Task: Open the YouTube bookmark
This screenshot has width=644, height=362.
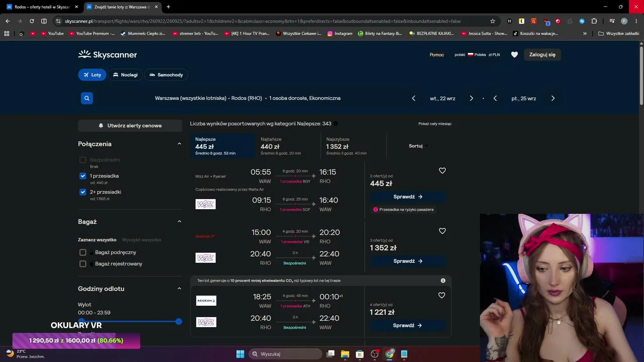Action: [x=52, y=34]
